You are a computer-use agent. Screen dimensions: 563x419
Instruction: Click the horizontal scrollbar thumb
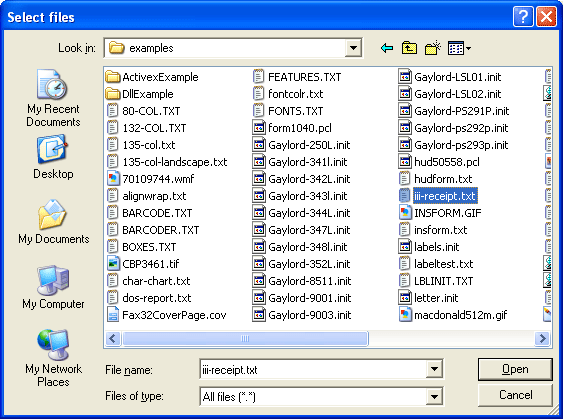(245, 338)
